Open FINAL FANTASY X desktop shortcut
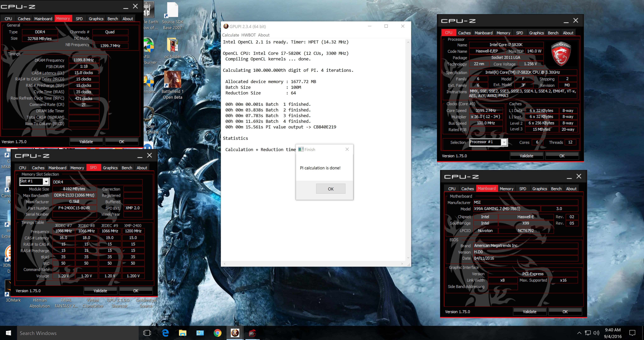644x340 pixels. [66, 303]
